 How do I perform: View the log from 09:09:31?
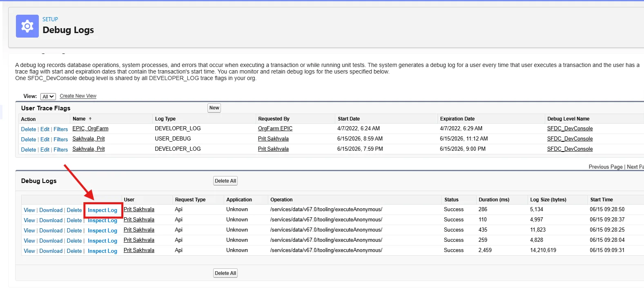point(29,251)
